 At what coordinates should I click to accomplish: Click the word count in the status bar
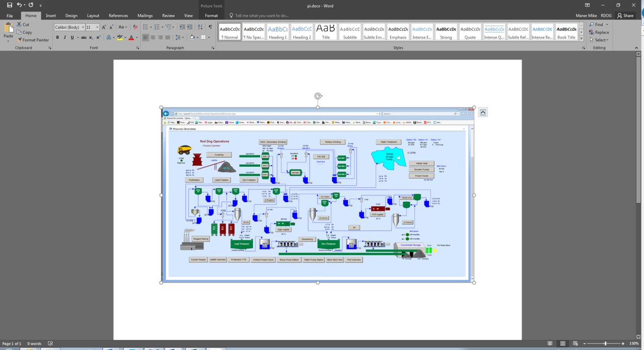click(x=35, y=343)
